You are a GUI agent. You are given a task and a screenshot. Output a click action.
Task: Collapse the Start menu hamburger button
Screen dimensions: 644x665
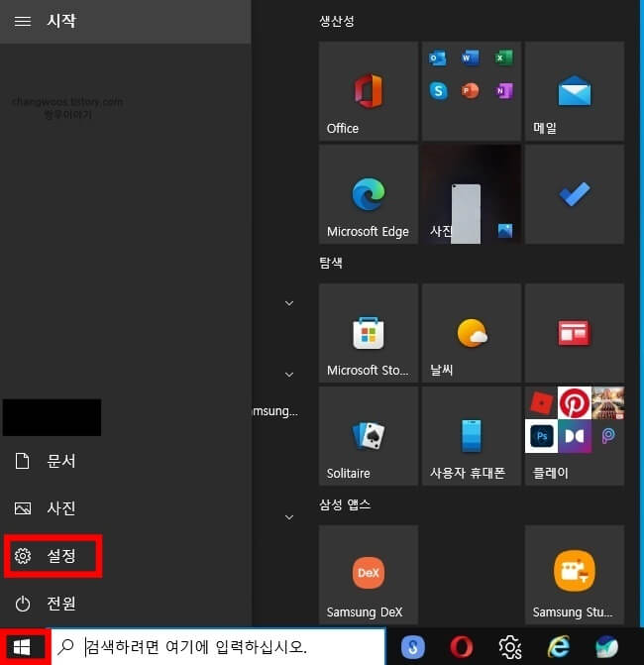[x=23, y=21]
